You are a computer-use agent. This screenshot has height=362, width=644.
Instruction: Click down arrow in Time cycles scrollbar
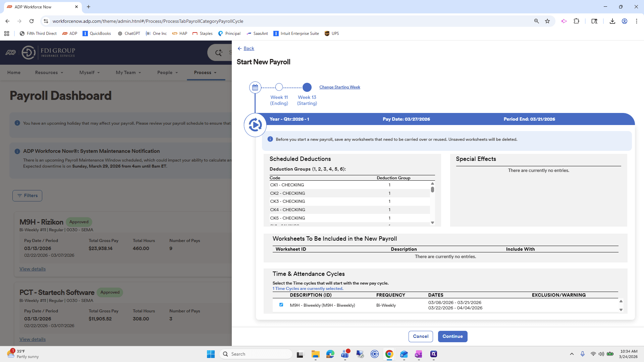[x=621, y=310]
